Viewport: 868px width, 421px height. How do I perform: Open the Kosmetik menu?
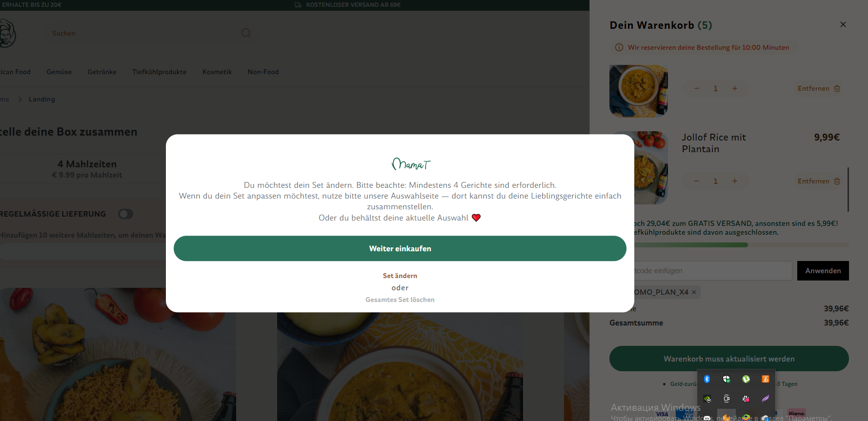[x=217, y=72]
